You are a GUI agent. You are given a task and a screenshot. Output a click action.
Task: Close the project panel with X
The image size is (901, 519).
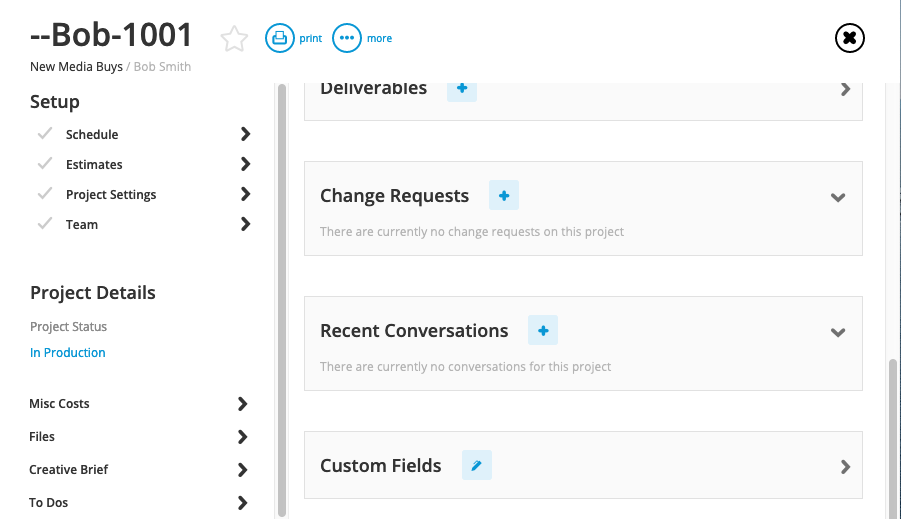pos(849,38)
